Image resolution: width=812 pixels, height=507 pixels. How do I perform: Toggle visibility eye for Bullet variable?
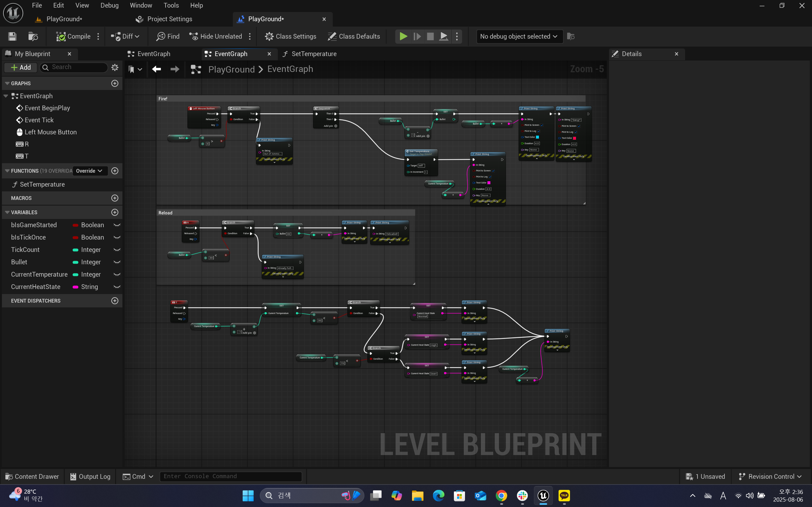[x=117, y=262]
